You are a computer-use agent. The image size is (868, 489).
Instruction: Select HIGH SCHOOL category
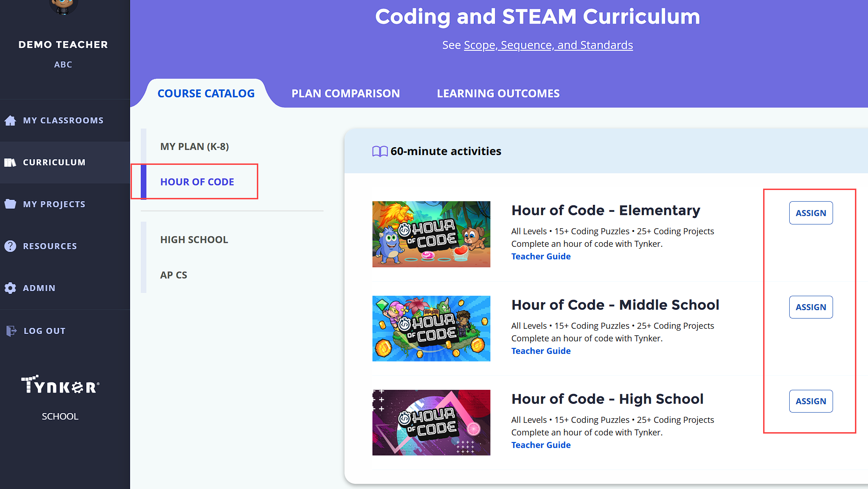194,240
